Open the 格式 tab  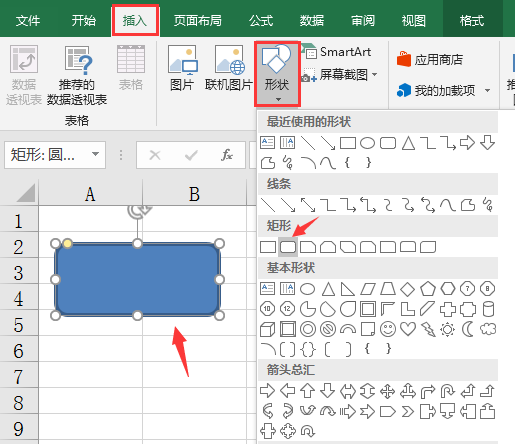pyautogui.click(x=472, y=21)
